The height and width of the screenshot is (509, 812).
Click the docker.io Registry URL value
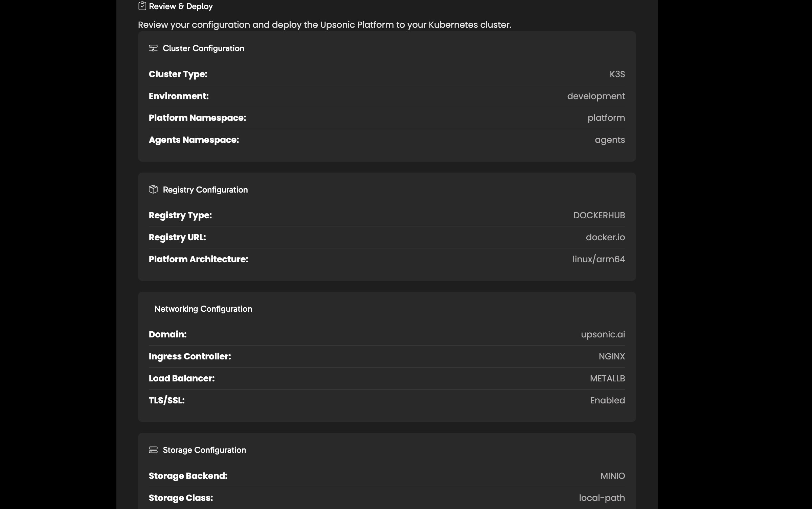coord(605,237)
